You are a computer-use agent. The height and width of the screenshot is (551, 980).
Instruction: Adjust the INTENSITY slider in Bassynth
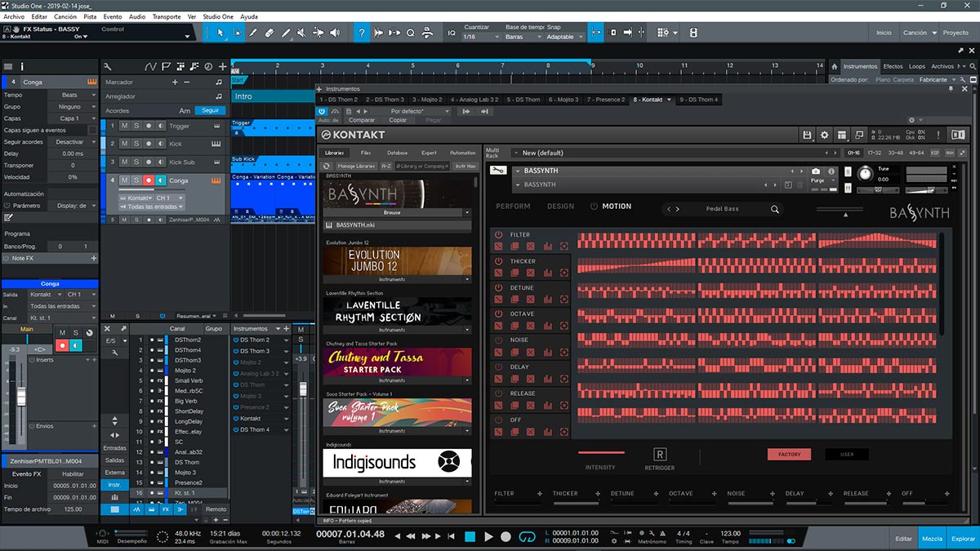tap(601, 453)
